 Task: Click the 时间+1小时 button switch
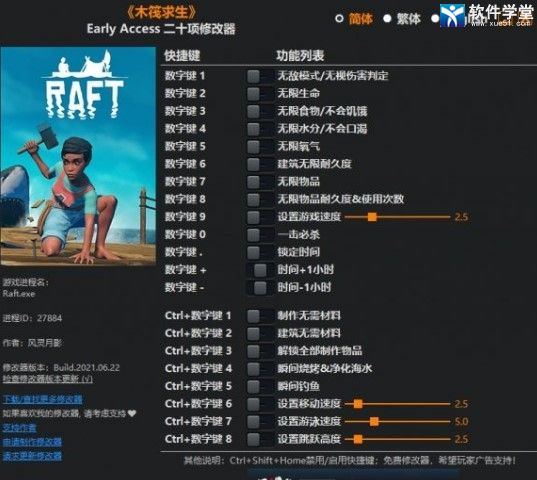260,270
